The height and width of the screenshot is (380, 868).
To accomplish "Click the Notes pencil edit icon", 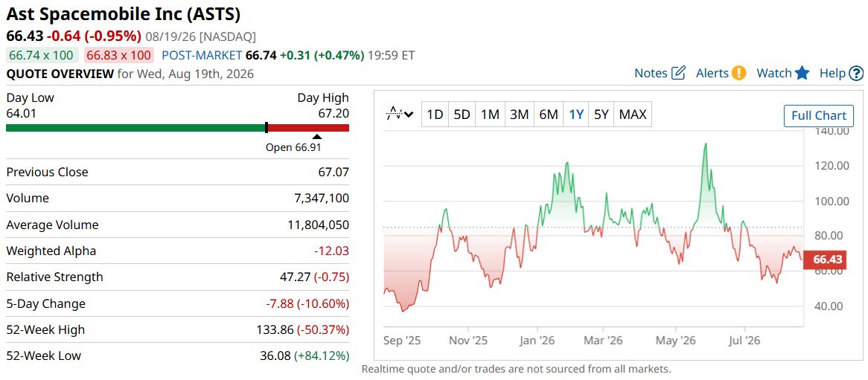I will 678,73.
